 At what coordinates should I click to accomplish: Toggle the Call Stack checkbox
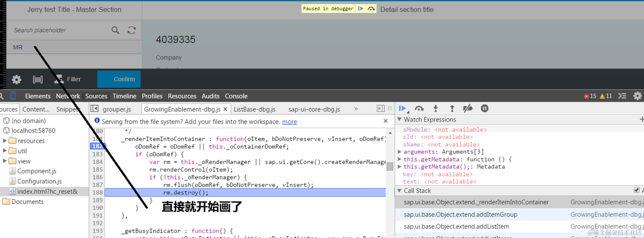637,190
